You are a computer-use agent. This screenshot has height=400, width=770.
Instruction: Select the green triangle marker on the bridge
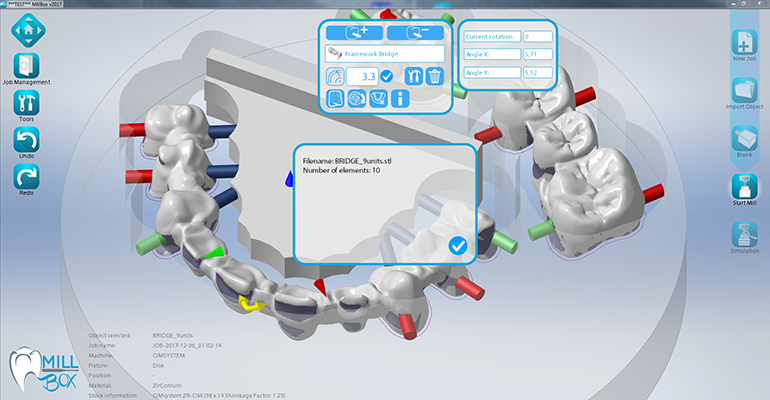[x=215, y=252]
